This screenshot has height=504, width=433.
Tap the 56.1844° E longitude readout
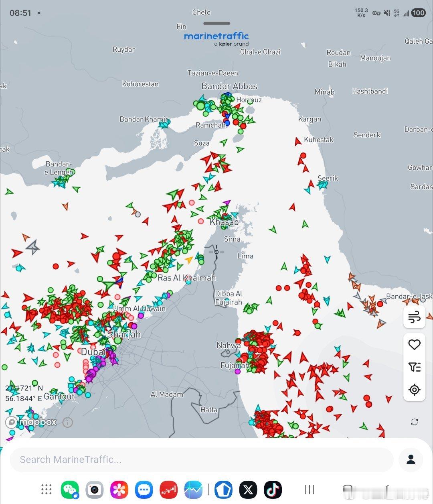23,398
